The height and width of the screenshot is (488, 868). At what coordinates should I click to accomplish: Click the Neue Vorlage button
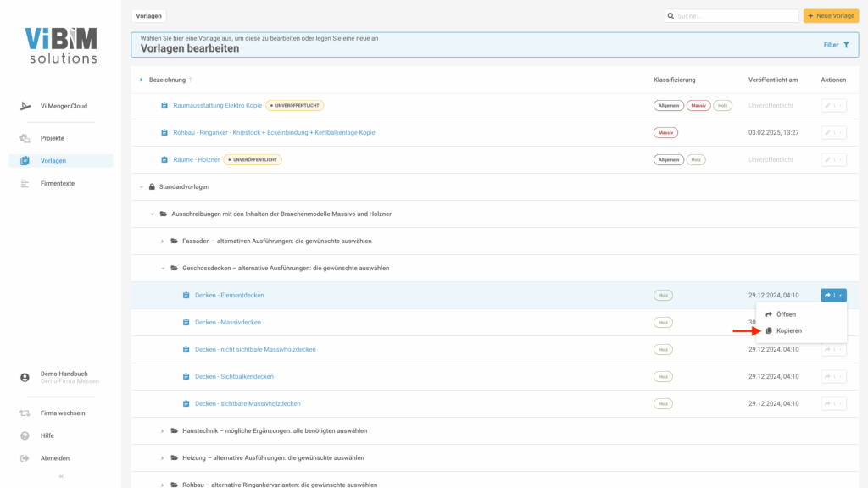(x=831, y=16)
